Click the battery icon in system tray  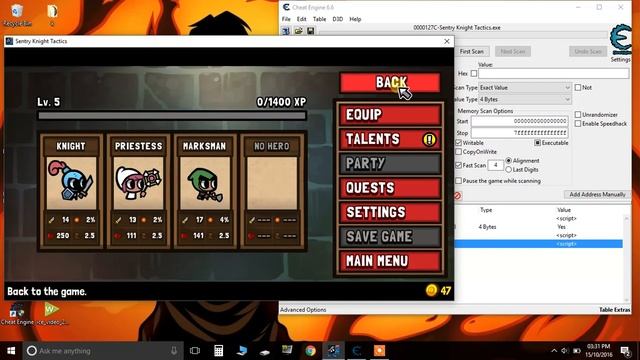[x=577, y=351]
